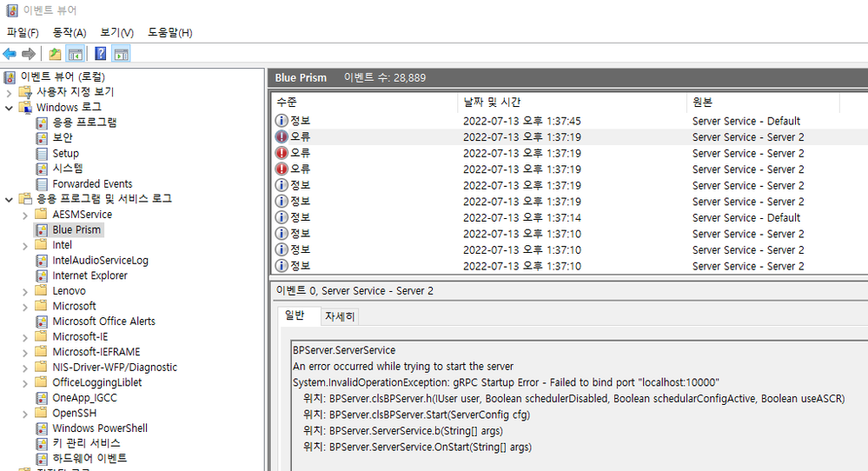Click the Up one level toolbar icon
Viewport: 868px width, 471px height.
coord(54,54)
